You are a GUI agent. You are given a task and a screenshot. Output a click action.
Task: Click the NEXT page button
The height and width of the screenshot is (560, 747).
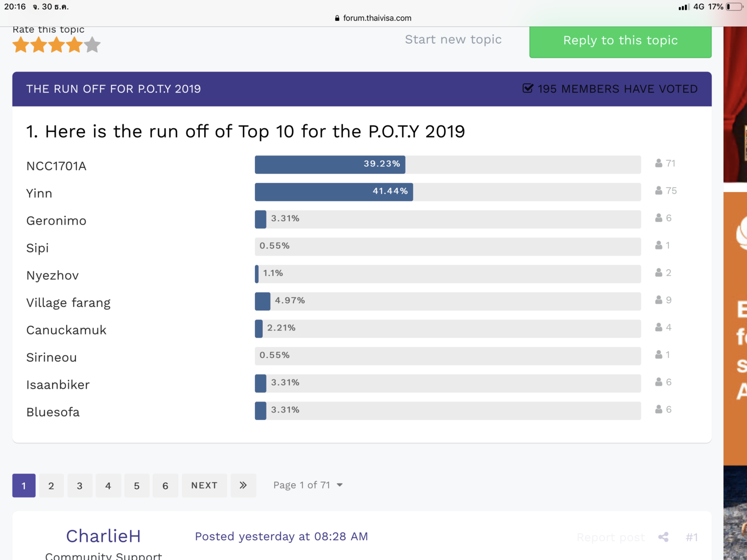(x=204, y=485)
